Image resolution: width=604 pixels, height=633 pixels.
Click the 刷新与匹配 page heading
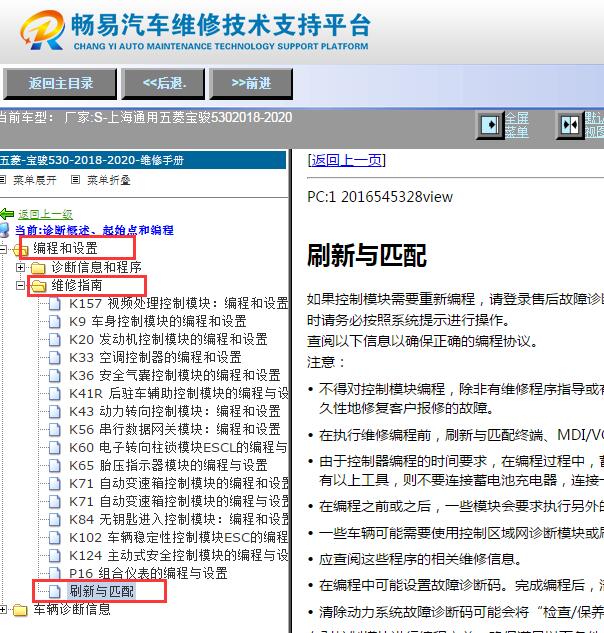coord(367,256)
